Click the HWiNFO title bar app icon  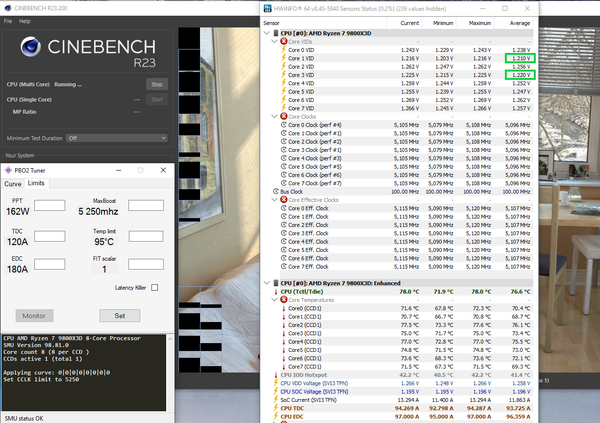click(x=267, y=8)
